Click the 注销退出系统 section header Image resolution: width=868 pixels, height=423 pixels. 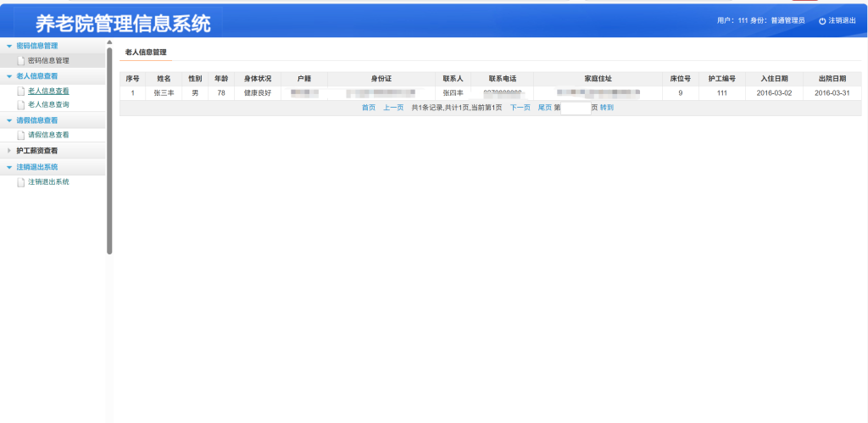(53, 167)
